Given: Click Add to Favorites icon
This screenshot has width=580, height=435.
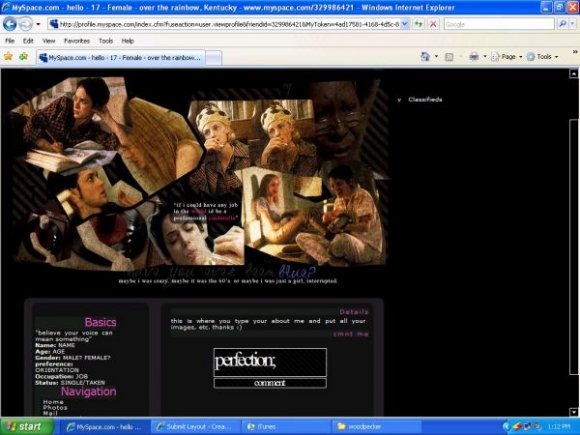Looking at the screenshot, I should coord(24,57).
